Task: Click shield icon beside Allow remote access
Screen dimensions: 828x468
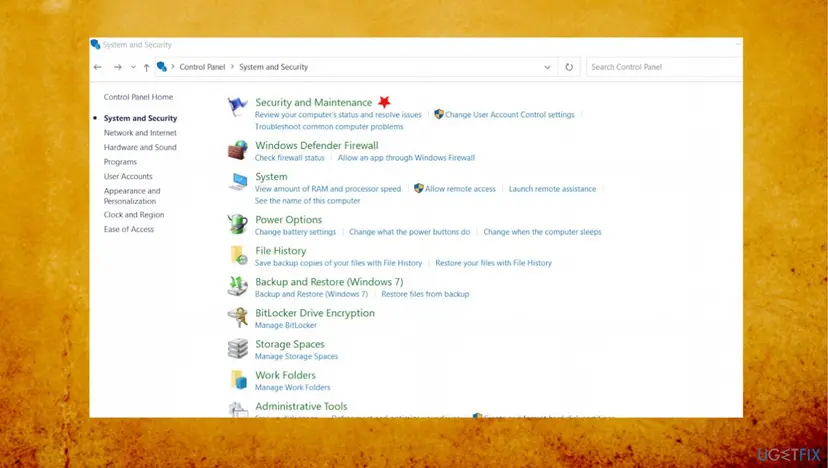Action: tap(418, 188)
